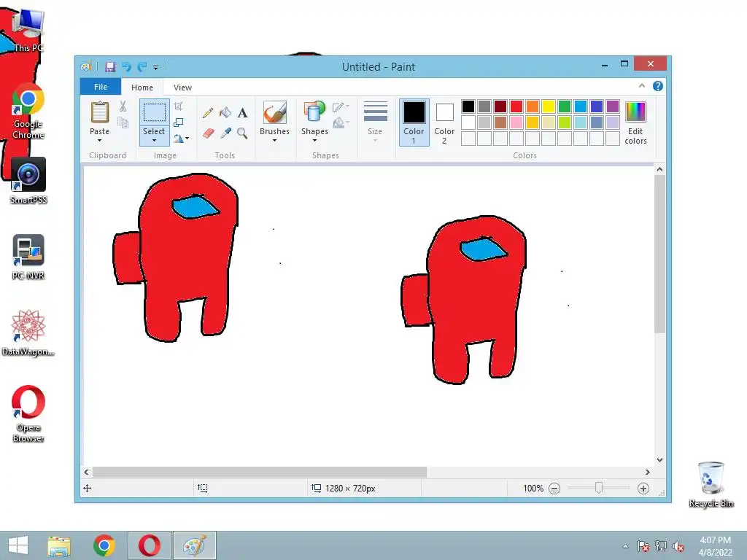Open the Paint Help question mark icon
Screen dimensions: 747x560
(658, 86)
